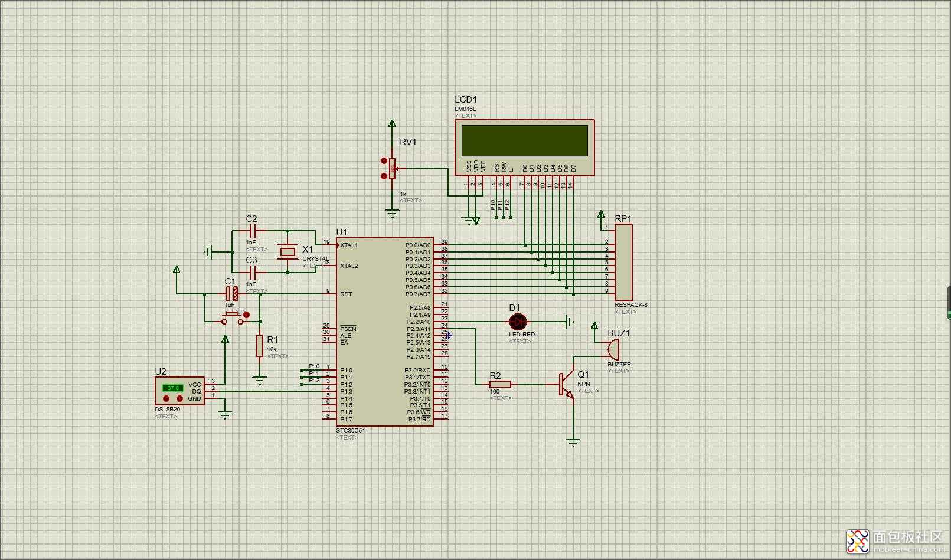Select the U1 microcontroller chip body
The image size is (951, 560).
coord(385,332)
